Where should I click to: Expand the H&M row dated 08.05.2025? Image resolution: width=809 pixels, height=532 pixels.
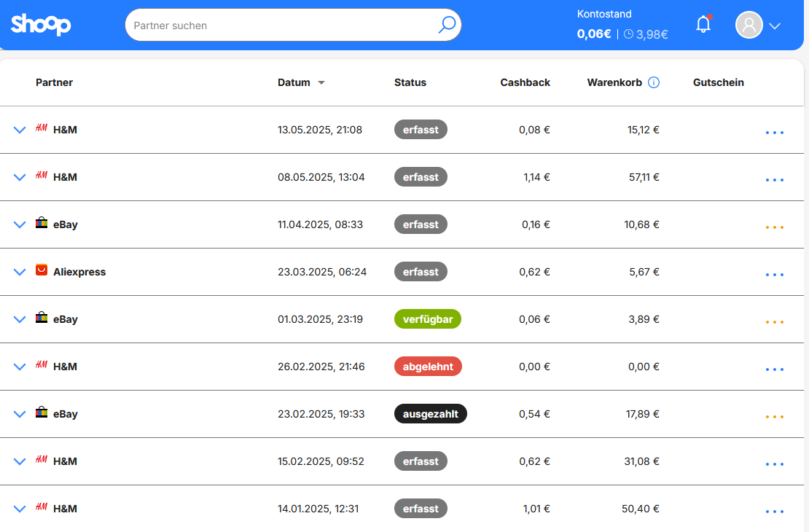tap(20, 178)
